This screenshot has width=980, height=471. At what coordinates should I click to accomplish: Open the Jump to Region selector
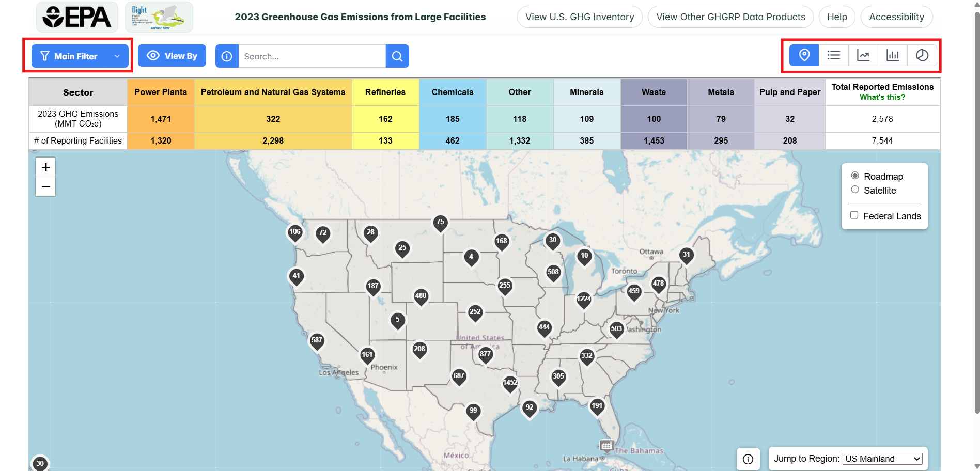pyautogui.click(x=882, y=459)
